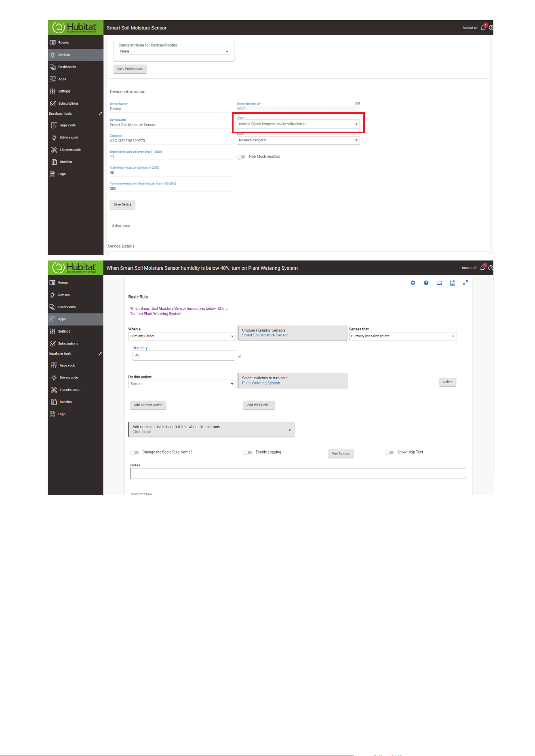The image size is (535, 756).
Task: Turn on the Enable Logging switch
Action: (248, 452)
